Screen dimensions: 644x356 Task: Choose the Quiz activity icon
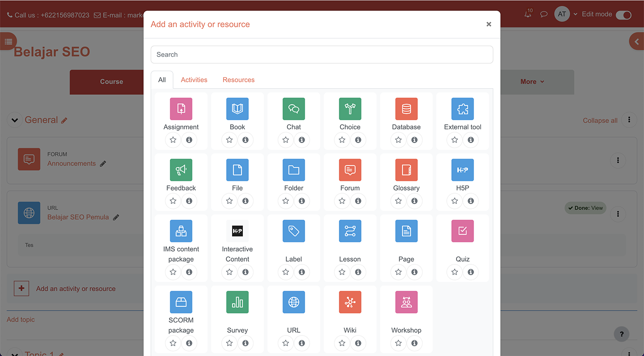click(x=462, y=231)
